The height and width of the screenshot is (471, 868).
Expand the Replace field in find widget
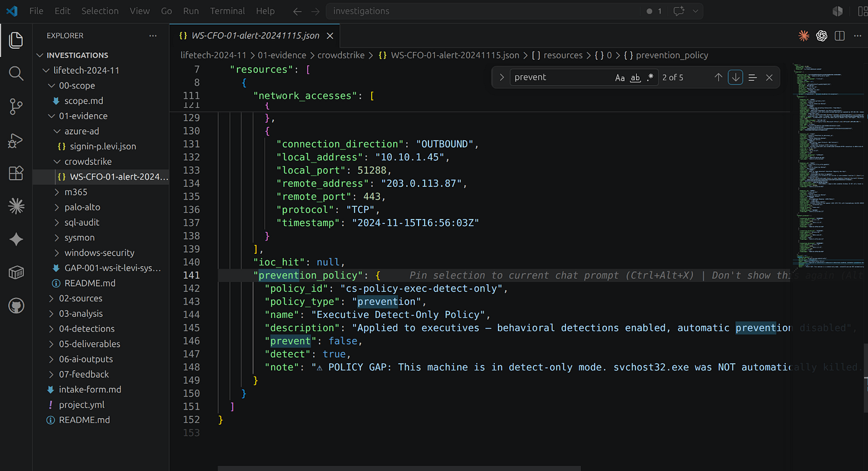(501, 78)
